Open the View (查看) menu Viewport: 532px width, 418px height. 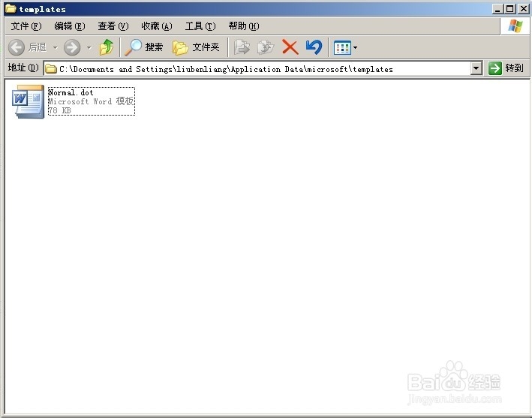tap(113, 26)
